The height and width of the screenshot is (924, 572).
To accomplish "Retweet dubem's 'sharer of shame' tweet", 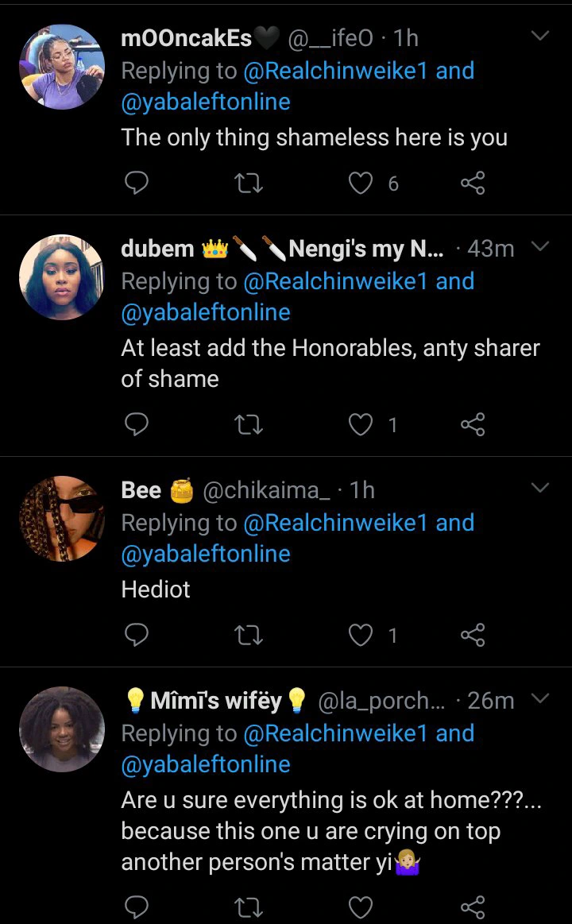I will 249,426.
